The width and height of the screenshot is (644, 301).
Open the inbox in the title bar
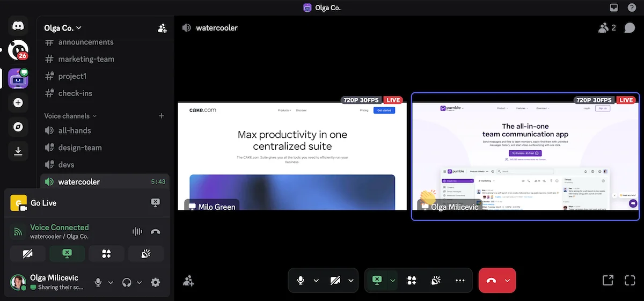click(614, 8)
